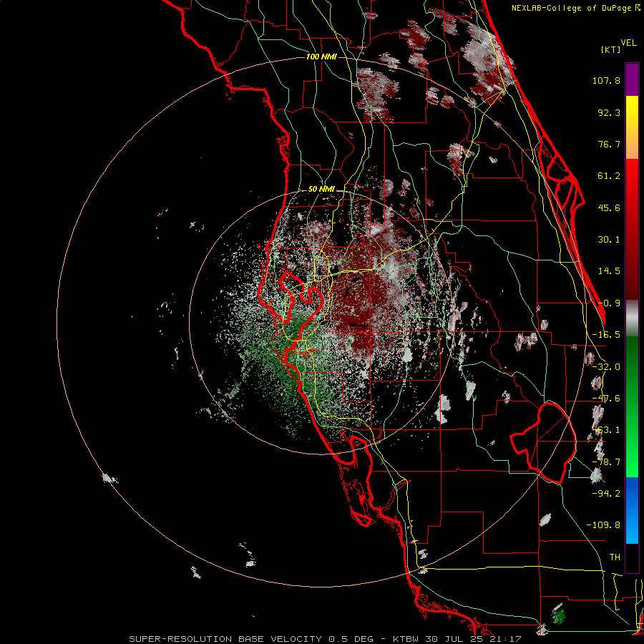This screenshot has height=644, width=644.
Task: Select the 107.8 velocity scale value
Action: click(x=606, y=80)
